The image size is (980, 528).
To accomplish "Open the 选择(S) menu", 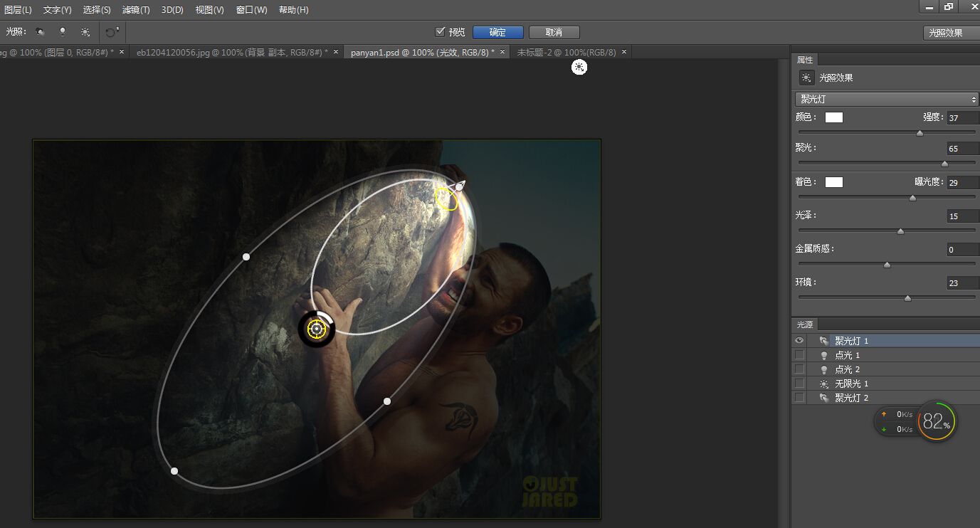I will (x=97, y=10).
